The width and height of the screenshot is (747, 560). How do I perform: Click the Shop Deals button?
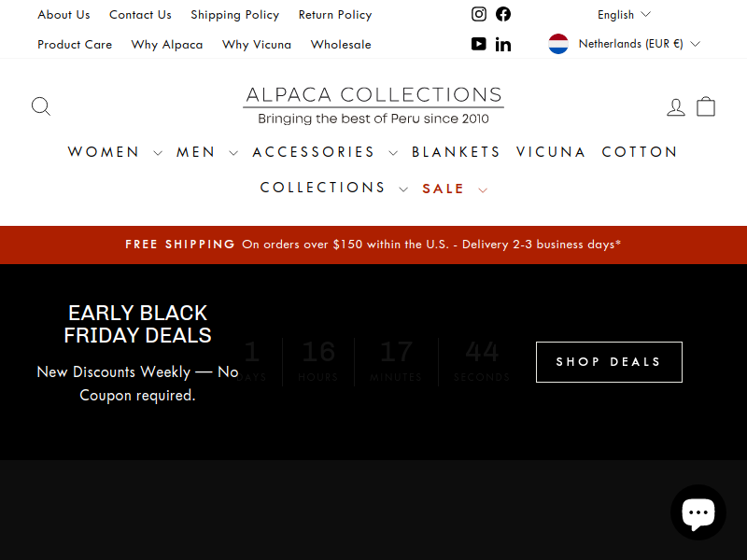(609, 362)
